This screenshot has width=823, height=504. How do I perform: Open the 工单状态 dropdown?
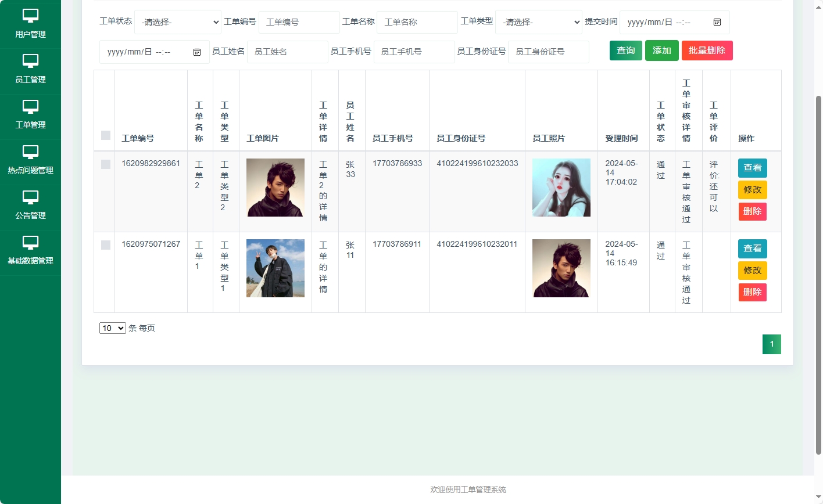(178, 22)
